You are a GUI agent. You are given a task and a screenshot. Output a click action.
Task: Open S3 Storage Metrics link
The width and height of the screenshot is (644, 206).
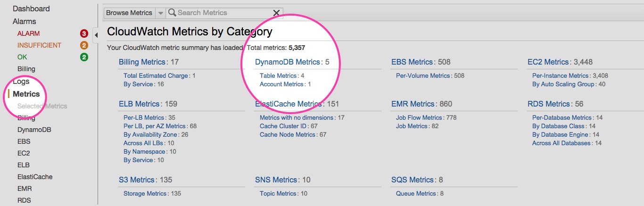pos(145,193)
